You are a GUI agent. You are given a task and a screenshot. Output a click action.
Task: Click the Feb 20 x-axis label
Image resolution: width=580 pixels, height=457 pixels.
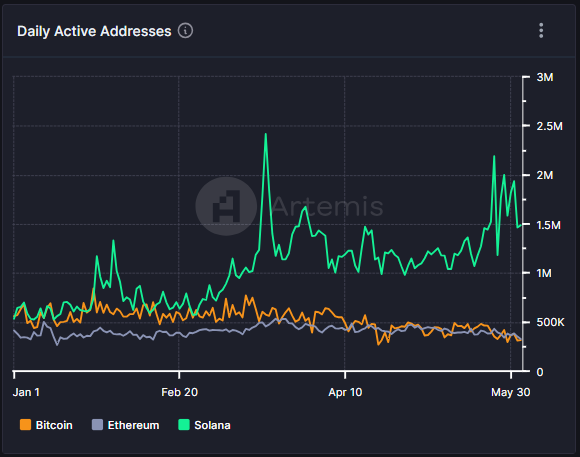coord(179,392)
